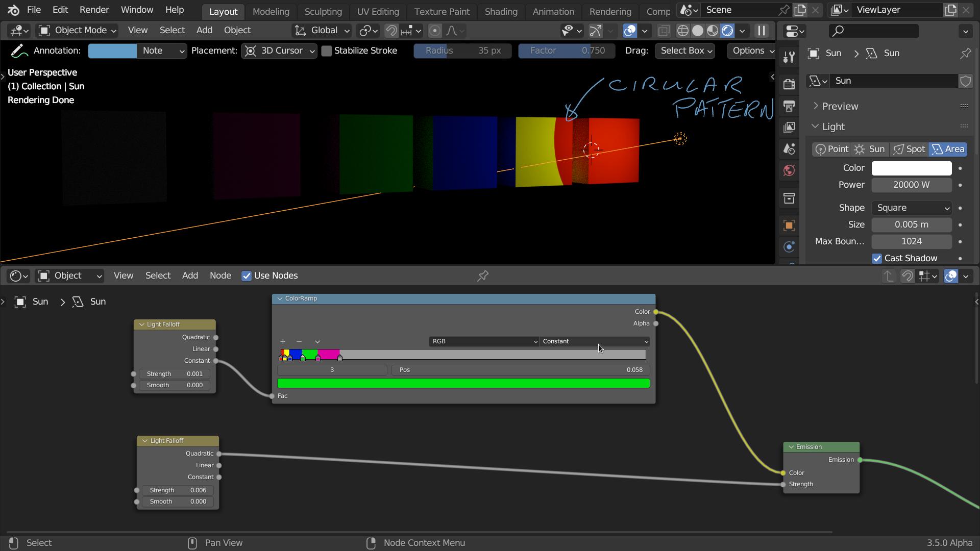980x551 pixels.
Task: Select the View Layer properties tab
Action: pyautogui.click(x=789, y=128)
